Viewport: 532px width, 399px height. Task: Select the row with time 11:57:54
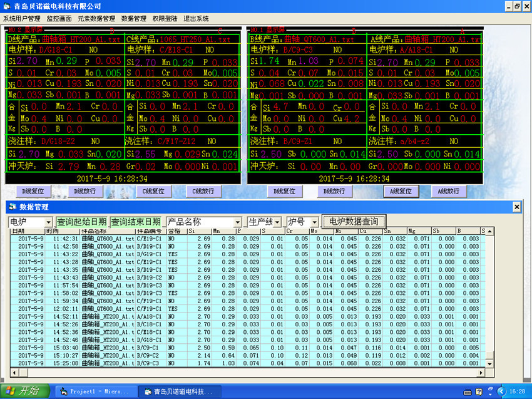coord(248,286)
